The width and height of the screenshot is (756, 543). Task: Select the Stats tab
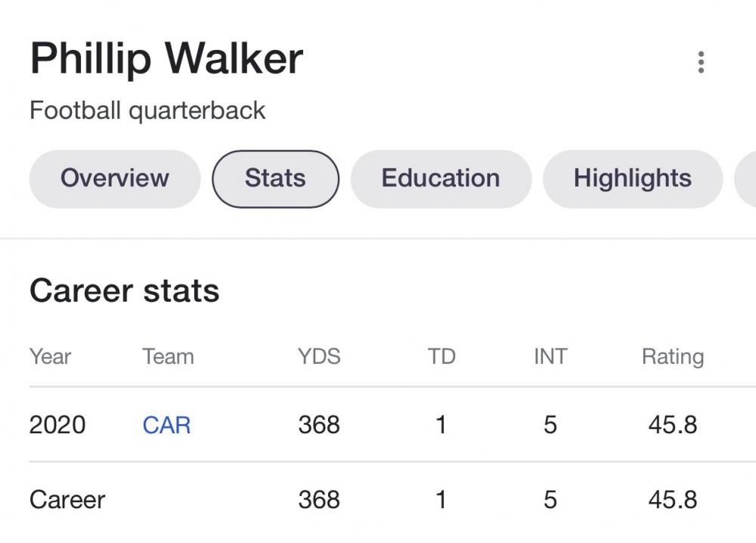click(275, 178)
